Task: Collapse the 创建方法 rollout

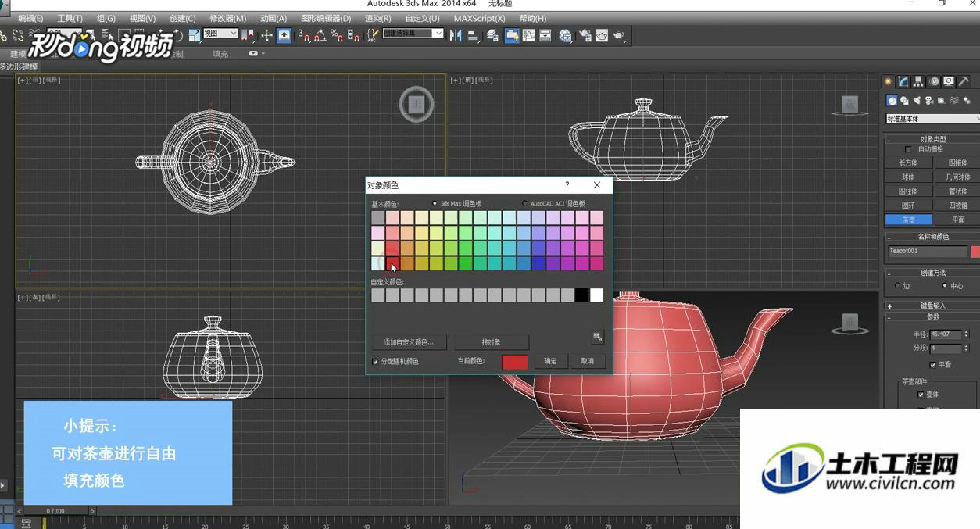Action: point(932,273)
